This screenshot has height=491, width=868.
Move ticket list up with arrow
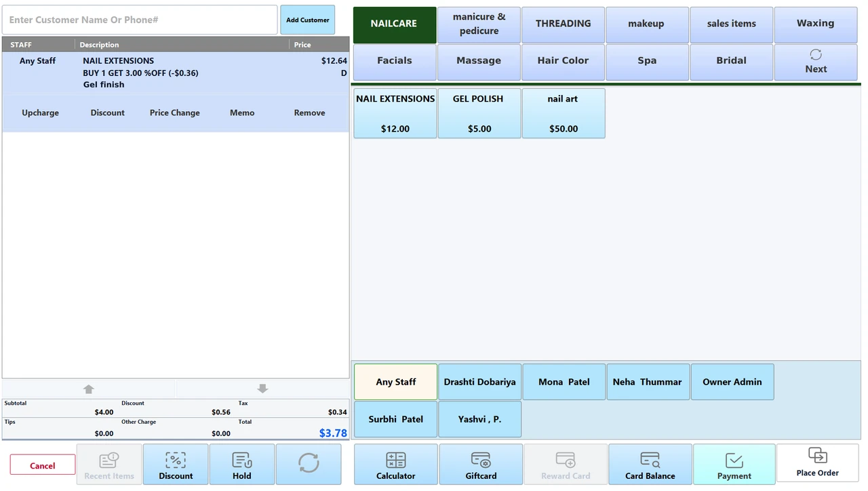89,389
